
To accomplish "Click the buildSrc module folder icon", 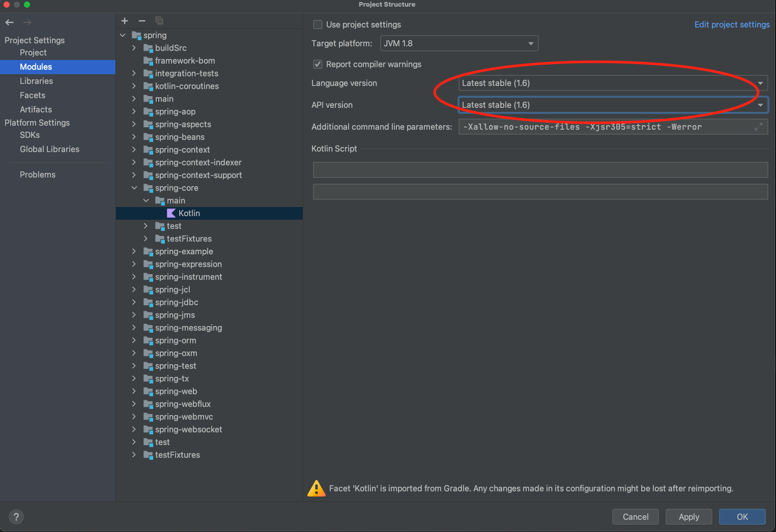I will click(148, 48).
